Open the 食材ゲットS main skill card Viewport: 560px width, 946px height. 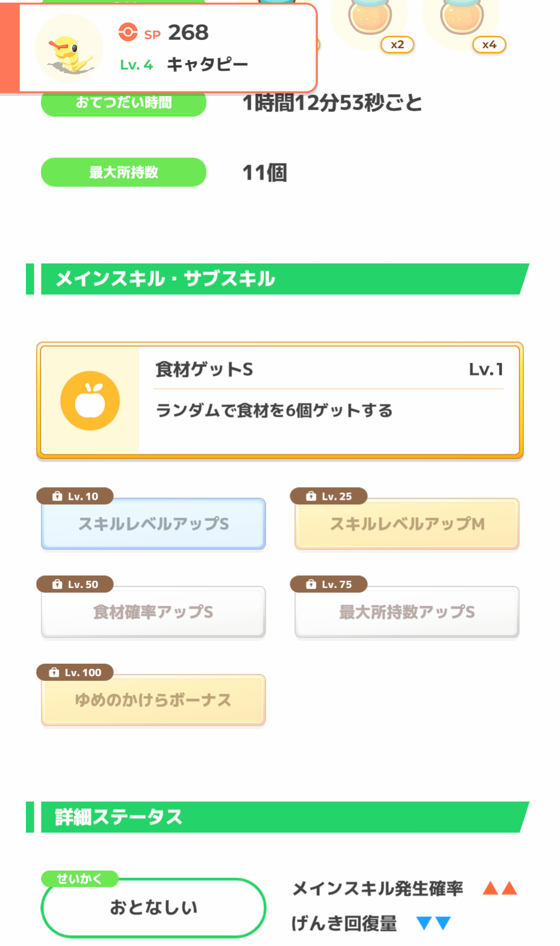click(x=280, y=401)
